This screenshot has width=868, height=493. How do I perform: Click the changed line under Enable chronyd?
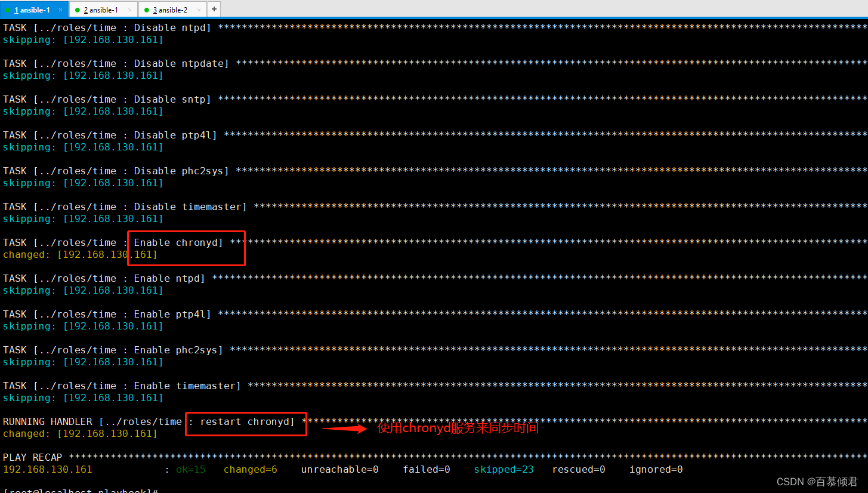(80, 255)
